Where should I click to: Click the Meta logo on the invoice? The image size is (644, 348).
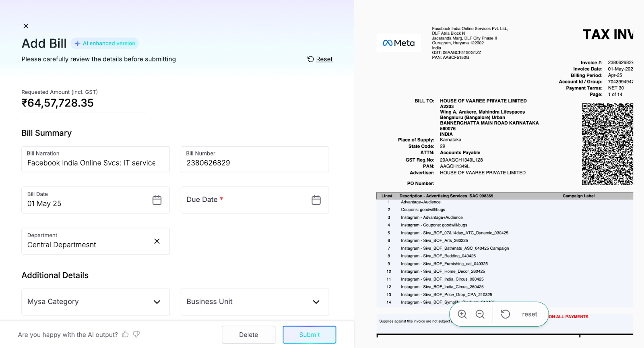pos(399,43)
